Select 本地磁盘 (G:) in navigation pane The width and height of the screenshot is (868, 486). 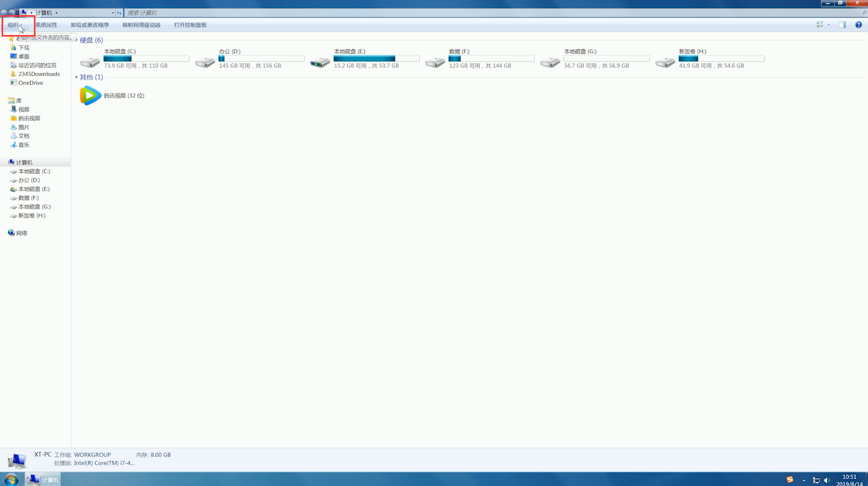pos(34,207)
